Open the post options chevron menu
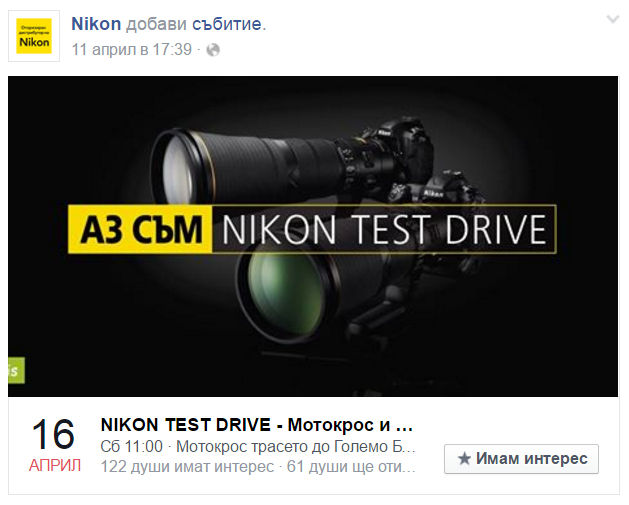 (x=613, y=19)
